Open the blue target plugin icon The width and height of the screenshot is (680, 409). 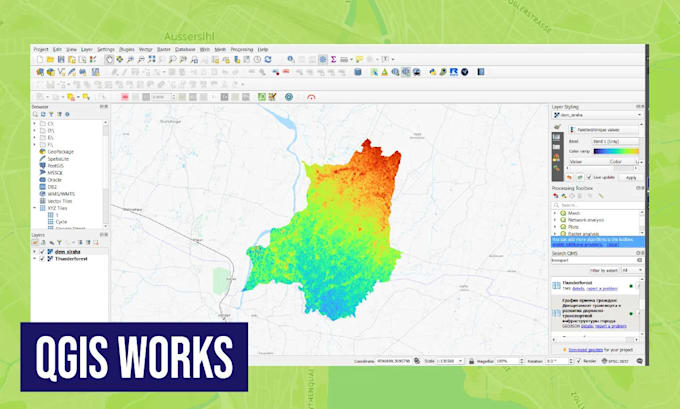(289, 97)
